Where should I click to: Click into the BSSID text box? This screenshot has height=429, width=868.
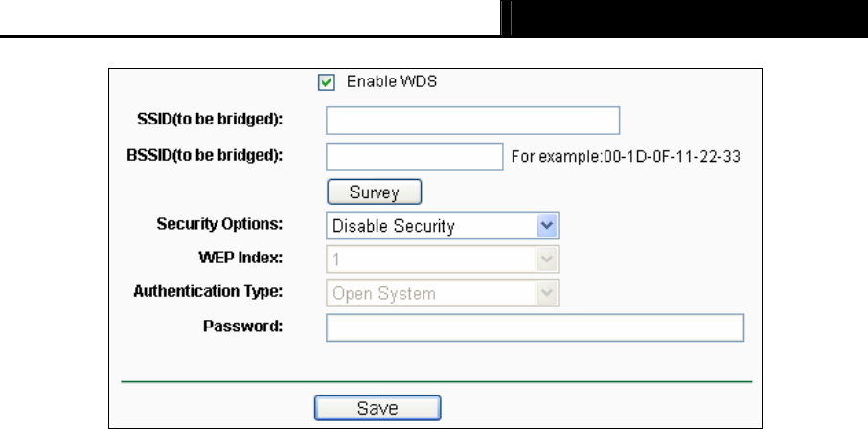tap(414, 156)
